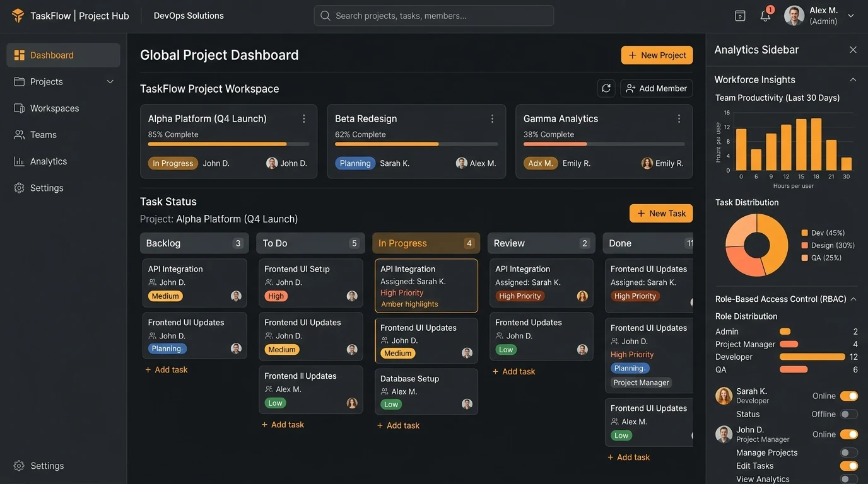
Task: Select the Backlog column header
Action: point(194,243)
